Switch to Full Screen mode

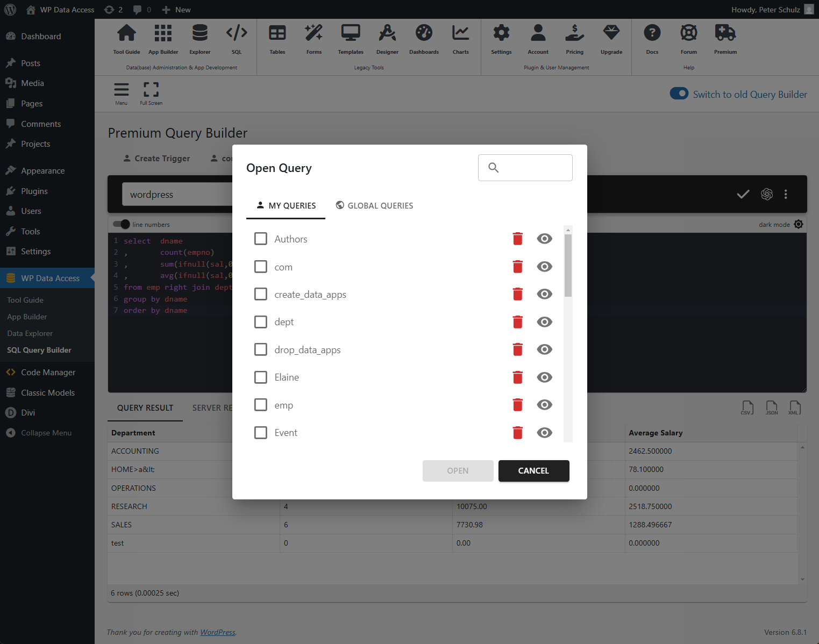[151, 89]
